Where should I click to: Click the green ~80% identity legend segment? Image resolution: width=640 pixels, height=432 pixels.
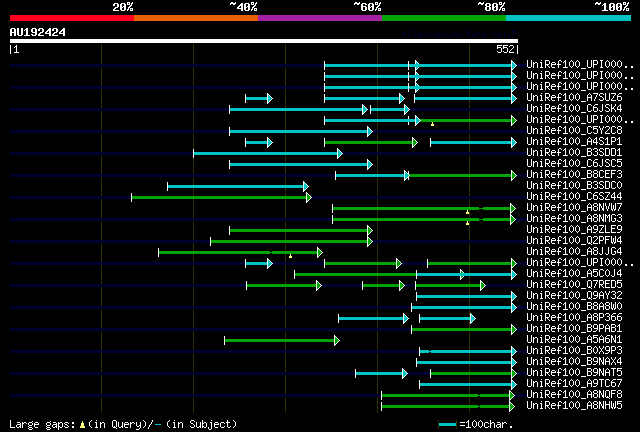click(x=444, y=18)
